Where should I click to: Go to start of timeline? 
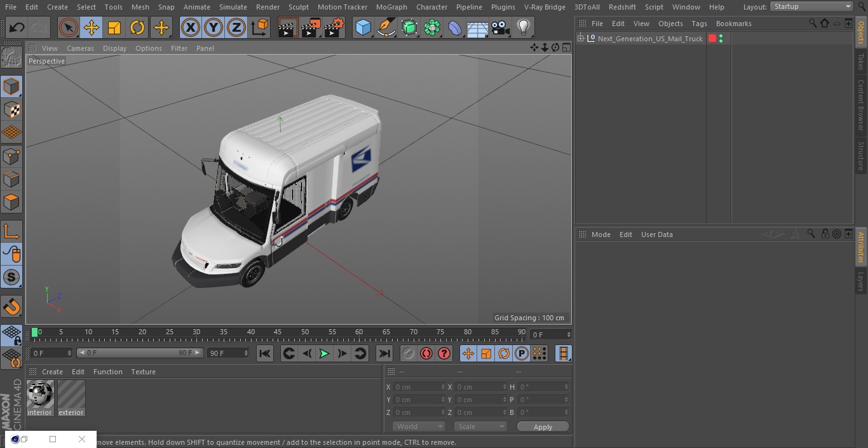click(x=265, y=353)
